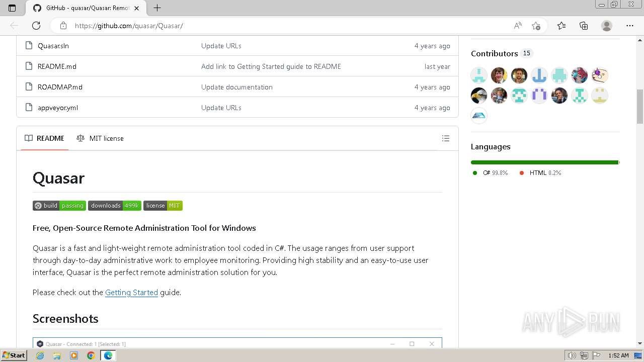Click the red HTML color dot
The height and width of the screenshot is (362, 644).
tap(522, 173)
